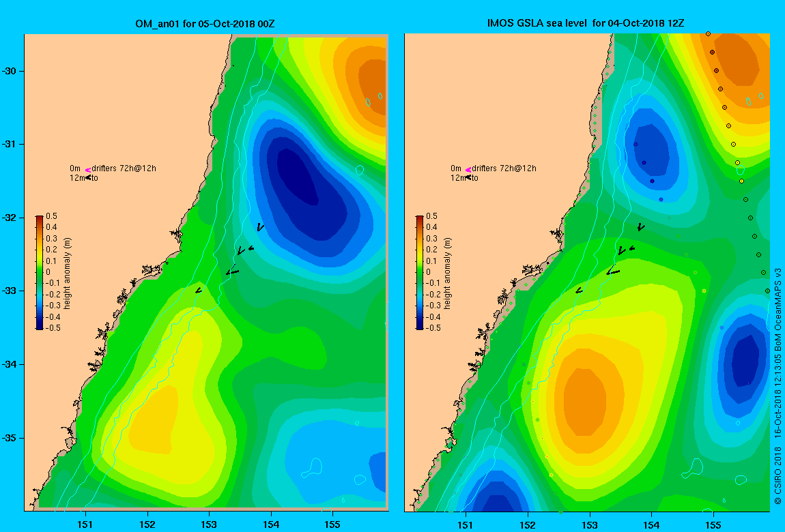Image resolution: width=785 pixels, height=532 pixels.
Task: Select the magenta 0m drifter arrow in OM_an01 legend
Action: (87, 170)
